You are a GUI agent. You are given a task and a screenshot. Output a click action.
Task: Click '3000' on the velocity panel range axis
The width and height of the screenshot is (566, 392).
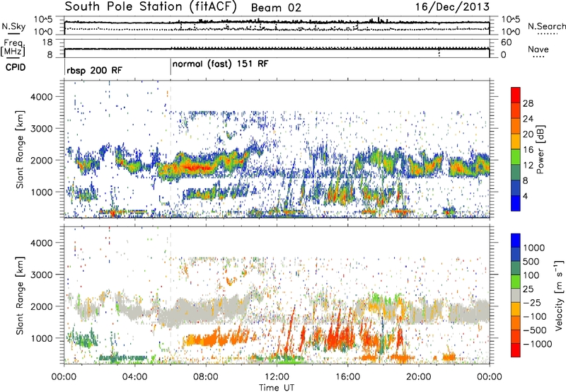click(x=41, y=275)
